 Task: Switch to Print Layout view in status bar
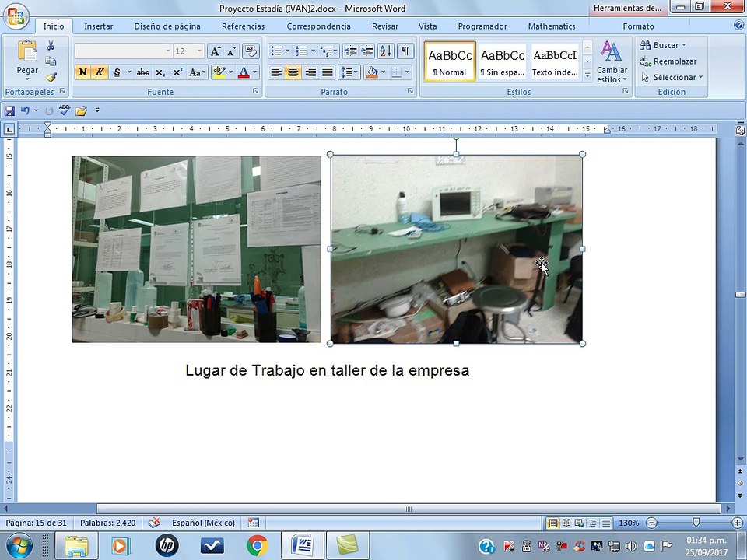[552, 523]
